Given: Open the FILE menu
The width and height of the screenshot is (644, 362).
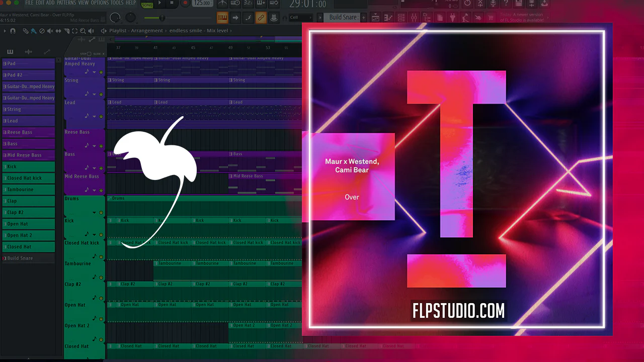Looking at the screenshot, I should 29,3.
